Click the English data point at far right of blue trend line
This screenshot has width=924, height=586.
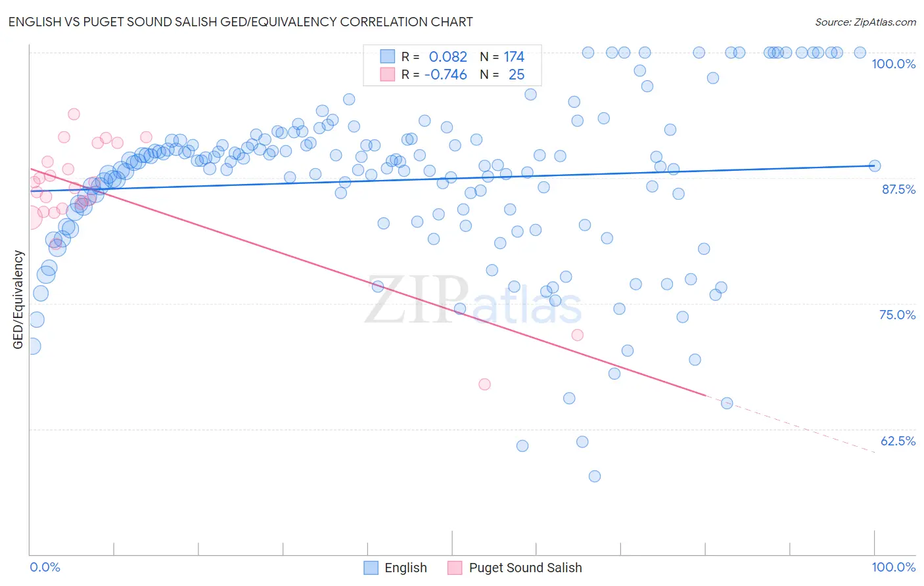pyautogui.click(x=874, y=166)
